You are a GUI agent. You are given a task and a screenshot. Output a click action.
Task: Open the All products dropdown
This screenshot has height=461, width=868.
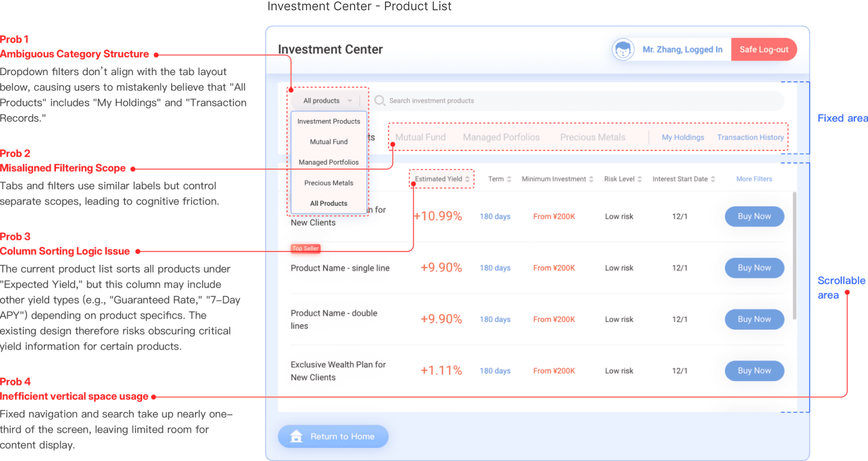pyautogui.click(x=327, y=101)
